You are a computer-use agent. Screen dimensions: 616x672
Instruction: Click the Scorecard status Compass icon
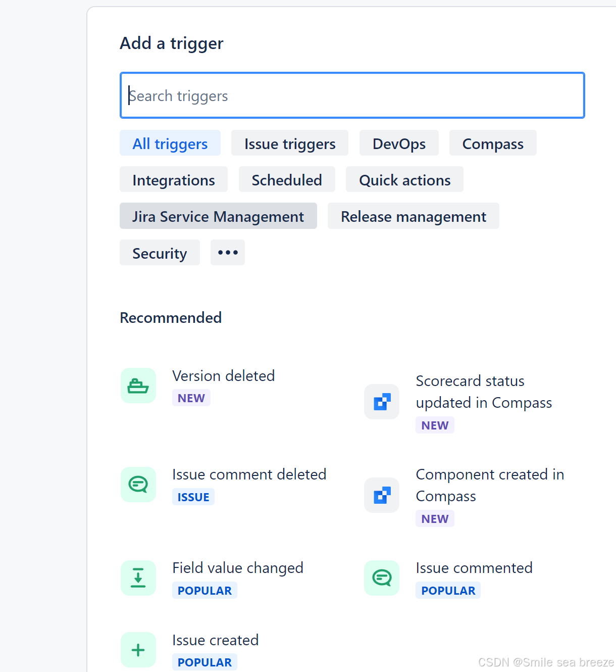382,402
